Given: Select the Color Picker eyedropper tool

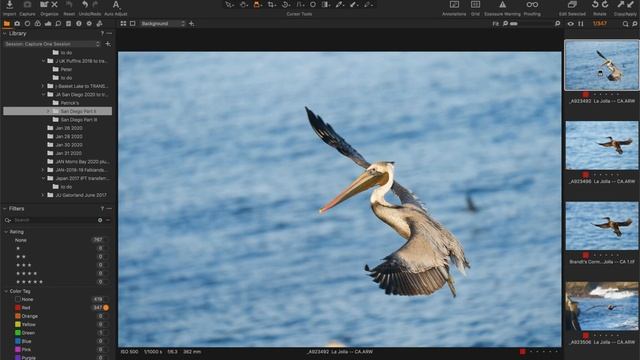Looking at the screenshot, I should pyautogui.click(x=340, y=5).
